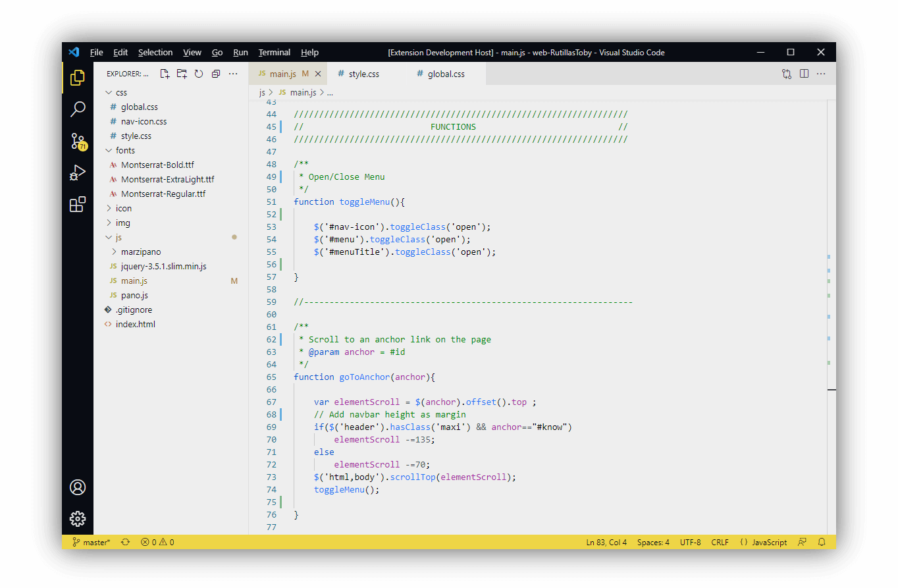The width and height of the screenshot is (898, 588).
Task: Collapse all folders in Explorer
Action: point(216,74)
